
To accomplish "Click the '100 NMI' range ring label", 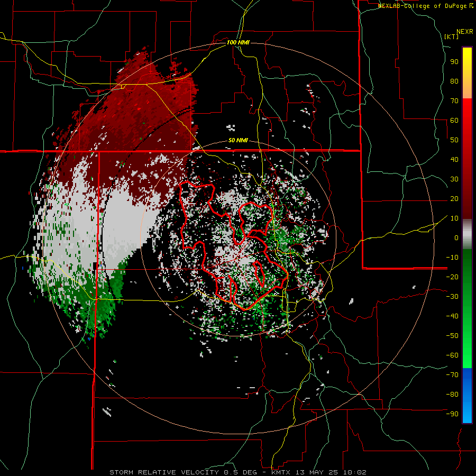I will click(x=238, y=42).
